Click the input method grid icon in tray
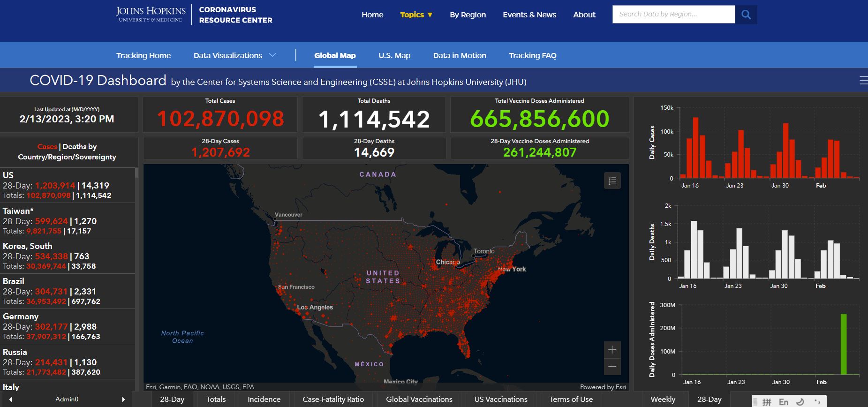Viewport: 868px width, 407px height. click(x=767, y=402)
